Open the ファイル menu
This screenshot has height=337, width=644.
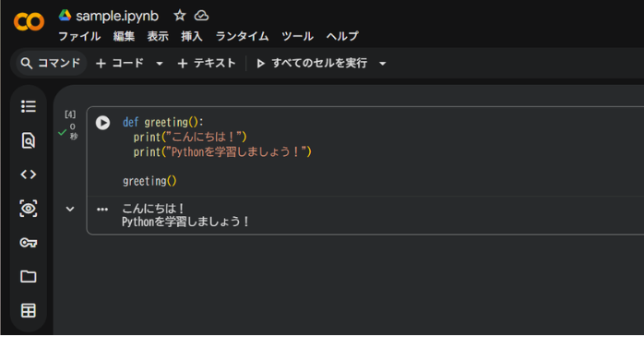[x=79, y=36]
